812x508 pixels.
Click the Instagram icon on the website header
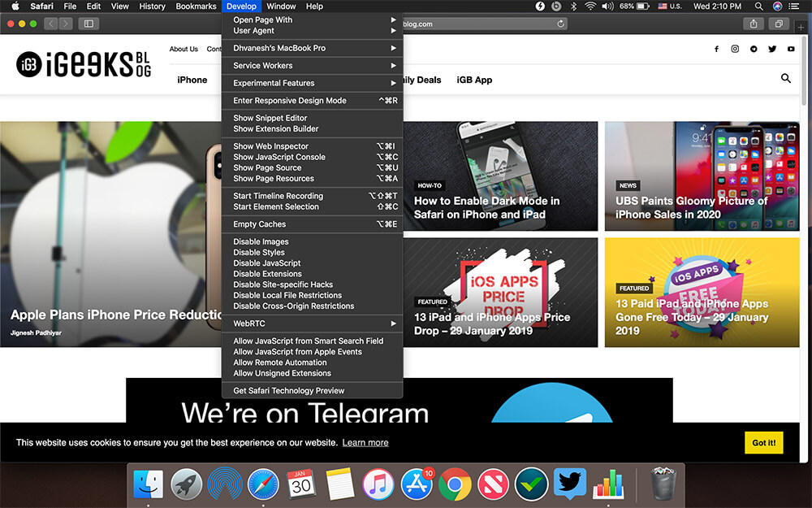(x=735, y=49)
